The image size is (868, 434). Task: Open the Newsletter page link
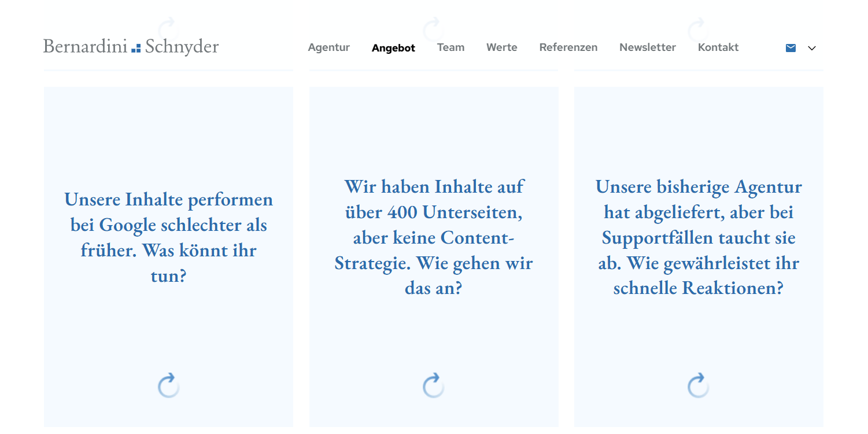tap(647, 47)
